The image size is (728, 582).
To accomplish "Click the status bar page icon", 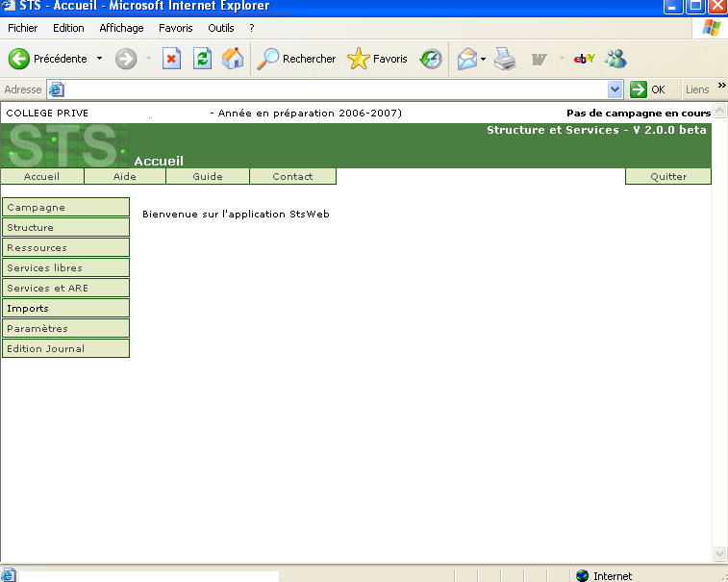I will (x=8, y=574).
